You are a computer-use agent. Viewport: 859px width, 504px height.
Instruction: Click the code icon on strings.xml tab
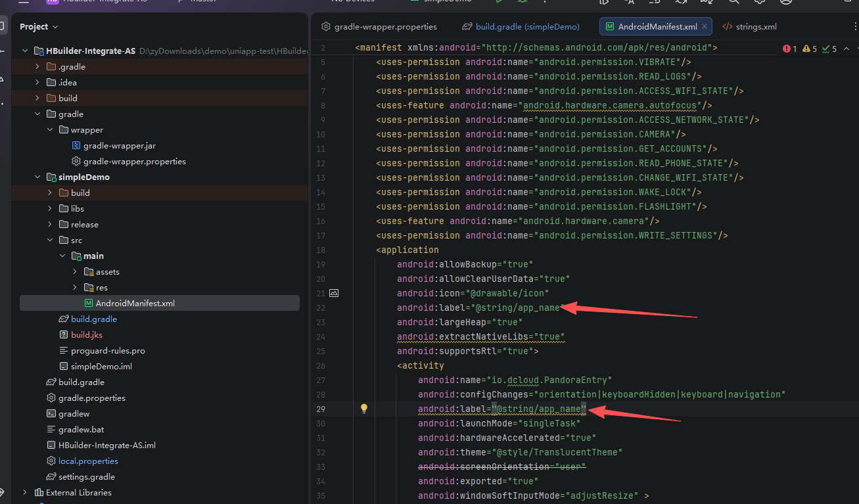[727, 26]
